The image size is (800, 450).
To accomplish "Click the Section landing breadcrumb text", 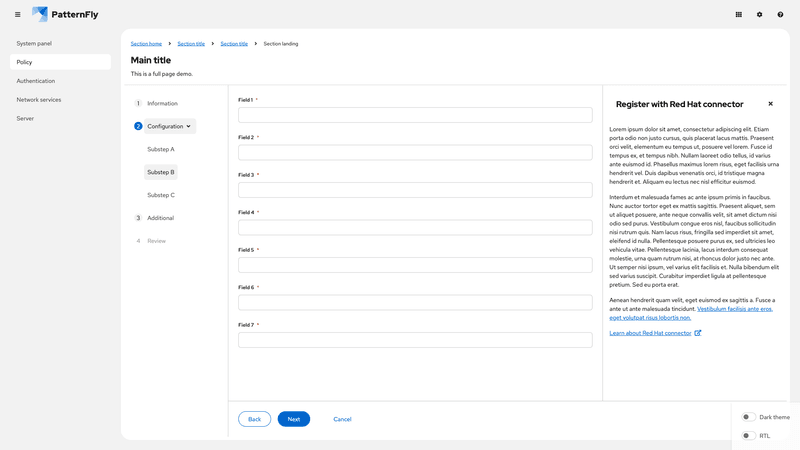I will (x=281, y=44).
